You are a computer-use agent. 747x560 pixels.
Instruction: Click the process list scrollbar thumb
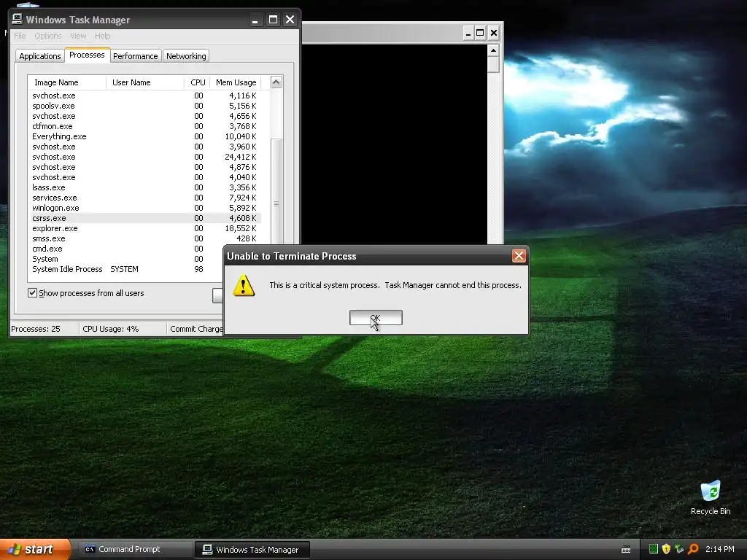point(276,192)
